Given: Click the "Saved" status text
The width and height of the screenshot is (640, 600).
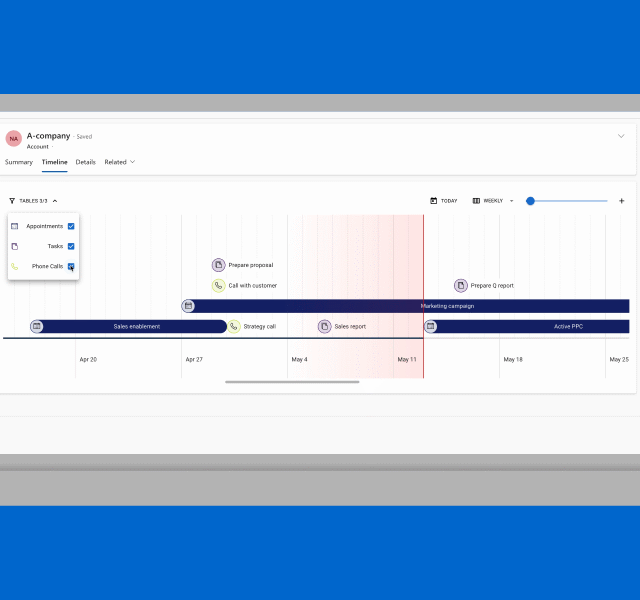Looking at the screenshot, I should [x=84, y=137].
